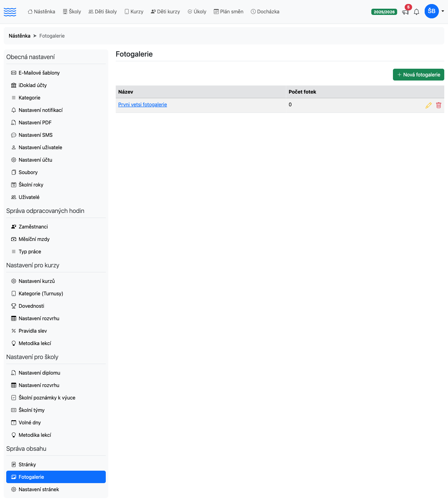The width and height of the screenshot is (448, 503).
Task: Expand the user account dropdown caret
Action: 443,11
